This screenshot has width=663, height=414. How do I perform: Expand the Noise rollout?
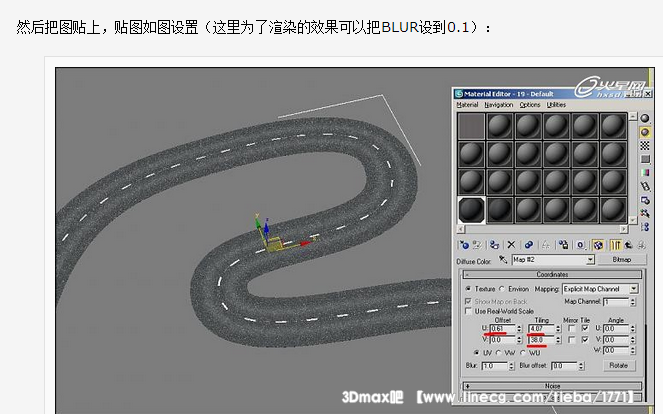coord(552,386)
